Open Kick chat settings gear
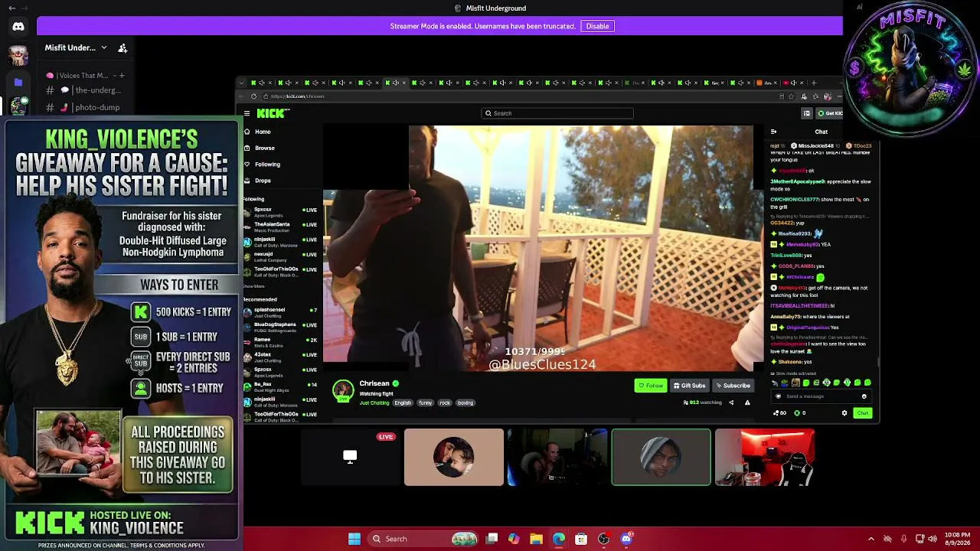The image size is (980, 551). pos(844,413)
